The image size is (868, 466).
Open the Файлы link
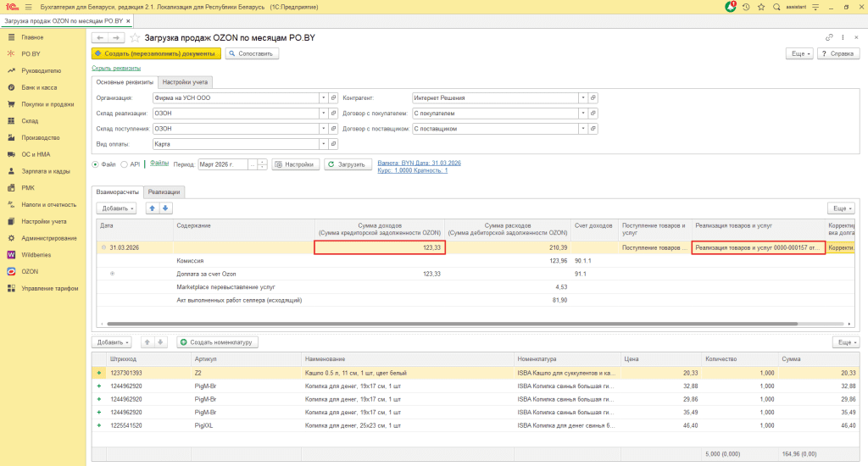tap(159, 163)
